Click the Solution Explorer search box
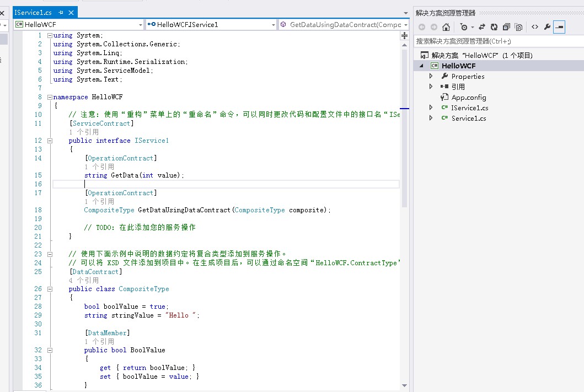 point(499,41)
